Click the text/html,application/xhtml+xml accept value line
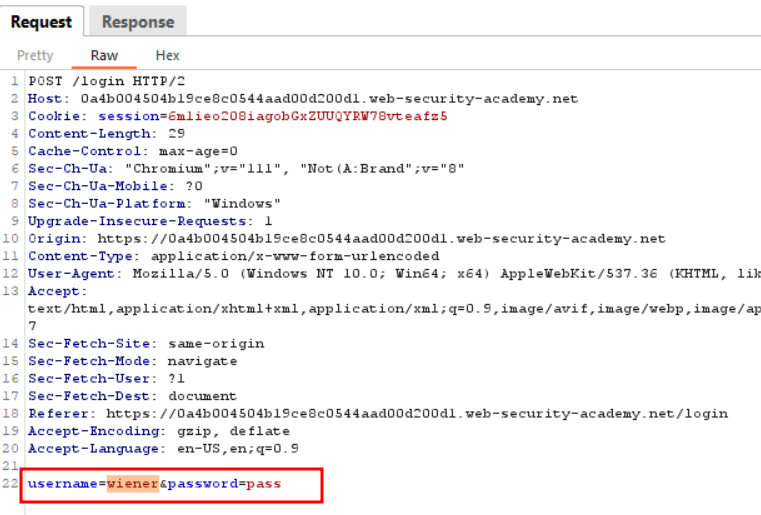The width and height of the screenshot is (761, 515). coord(394,308)
